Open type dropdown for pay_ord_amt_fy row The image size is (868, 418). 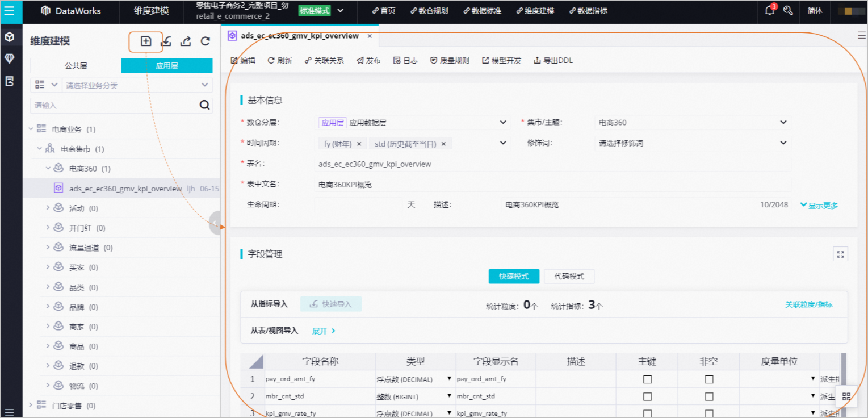[x=450, y=379]
